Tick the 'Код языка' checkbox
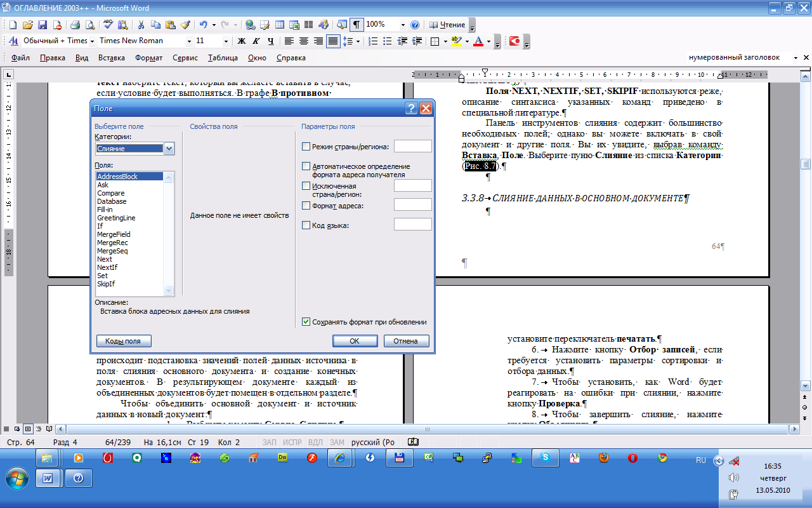Viewport: 812px width, 508px height. point(306,225)
